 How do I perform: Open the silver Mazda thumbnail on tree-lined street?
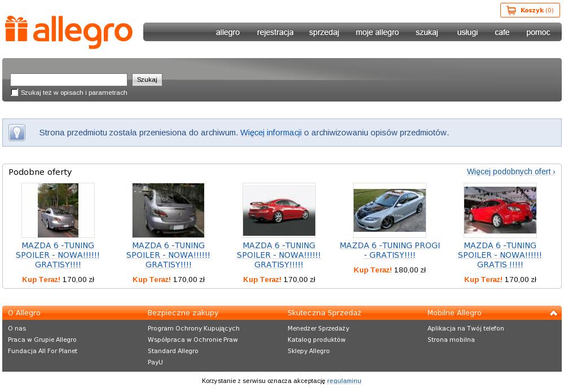tap(58, 210)
